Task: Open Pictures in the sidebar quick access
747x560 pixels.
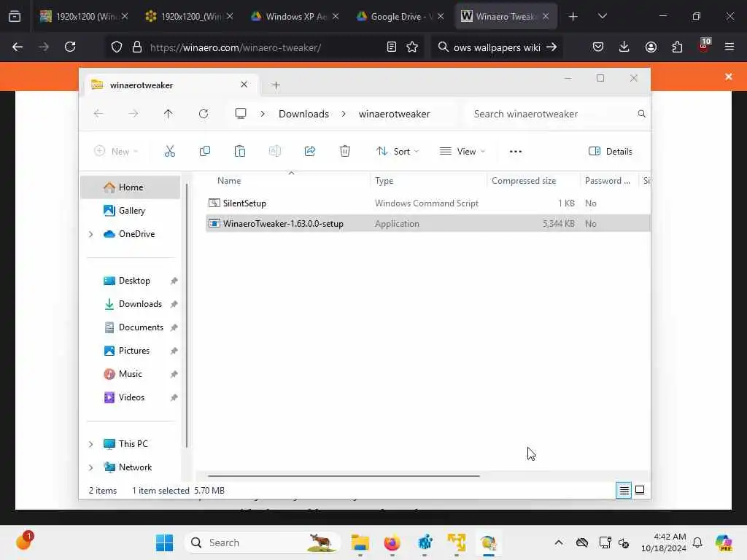Action: tap(133, 351)
